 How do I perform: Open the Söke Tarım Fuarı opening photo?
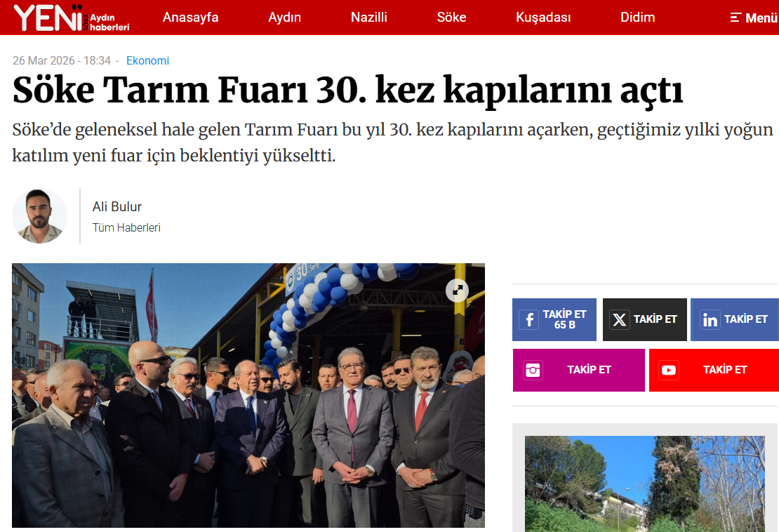[x=248, y=395]
